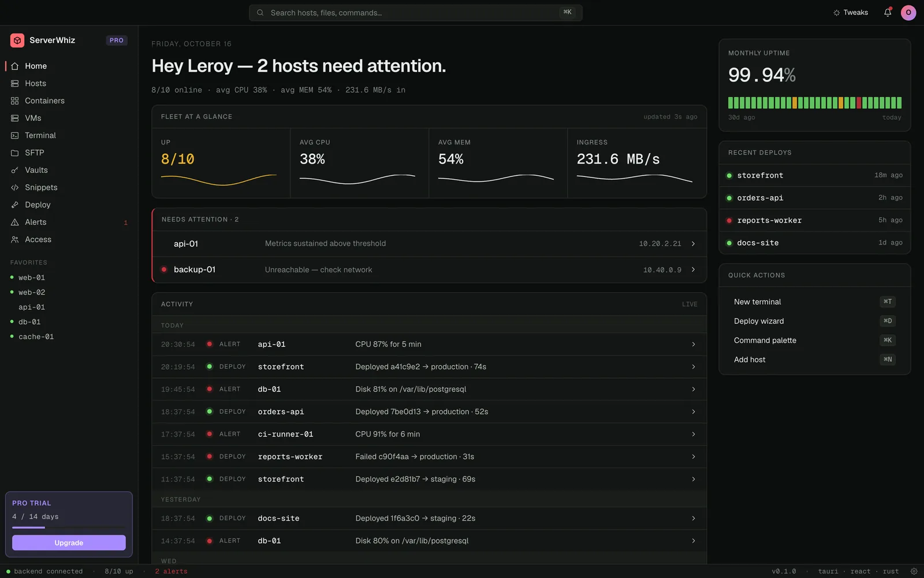
Task: Click the Vaults key icon
Action: pyautogui.click(x=15, y=170)
